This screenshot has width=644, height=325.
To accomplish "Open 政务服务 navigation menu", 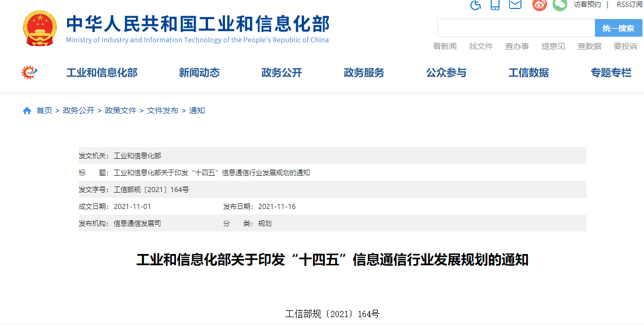I will coord(364,73).
